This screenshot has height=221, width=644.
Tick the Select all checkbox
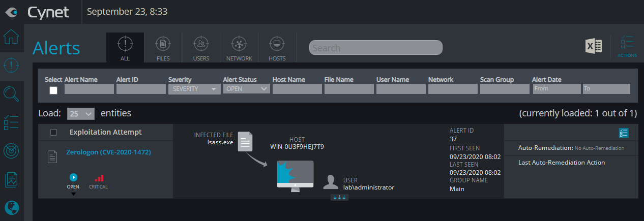pos(53,90)
